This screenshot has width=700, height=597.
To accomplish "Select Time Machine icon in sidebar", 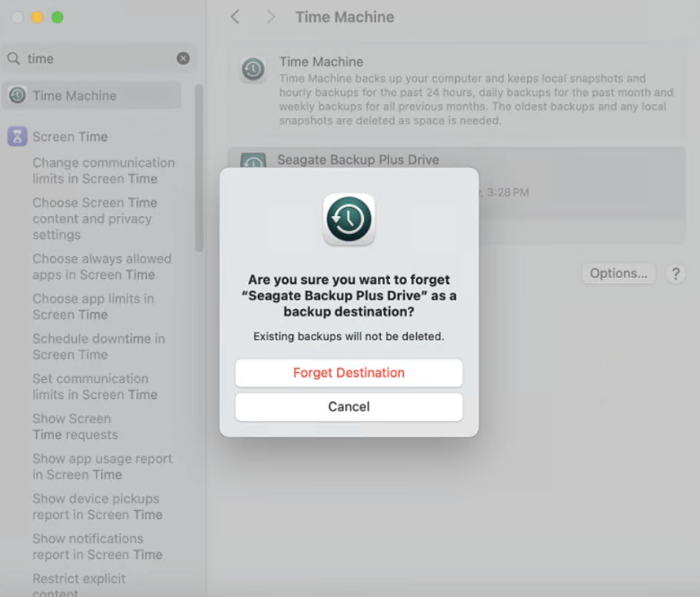I will 17,96.
